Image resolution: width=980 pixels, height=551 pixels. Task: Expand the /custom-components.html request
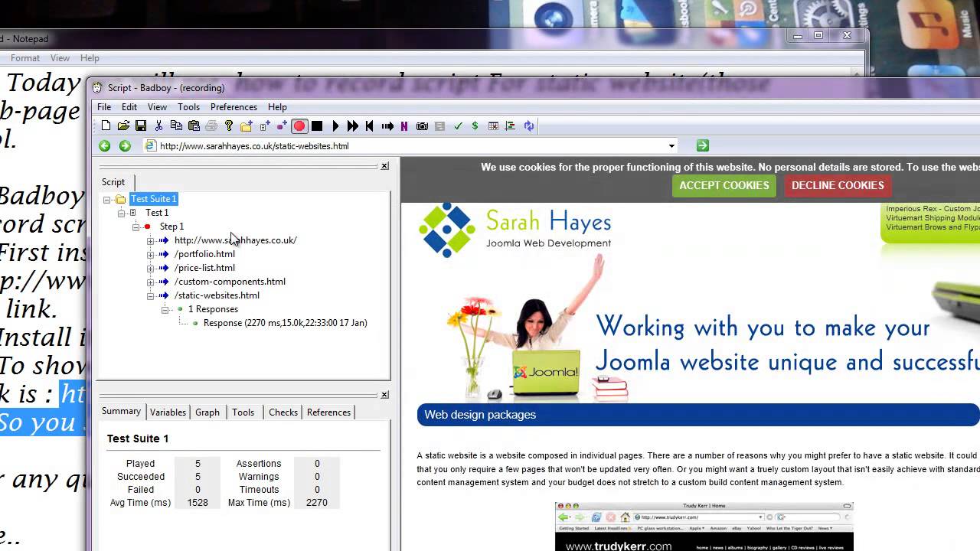pyautogui.click(x=151, y=282)
